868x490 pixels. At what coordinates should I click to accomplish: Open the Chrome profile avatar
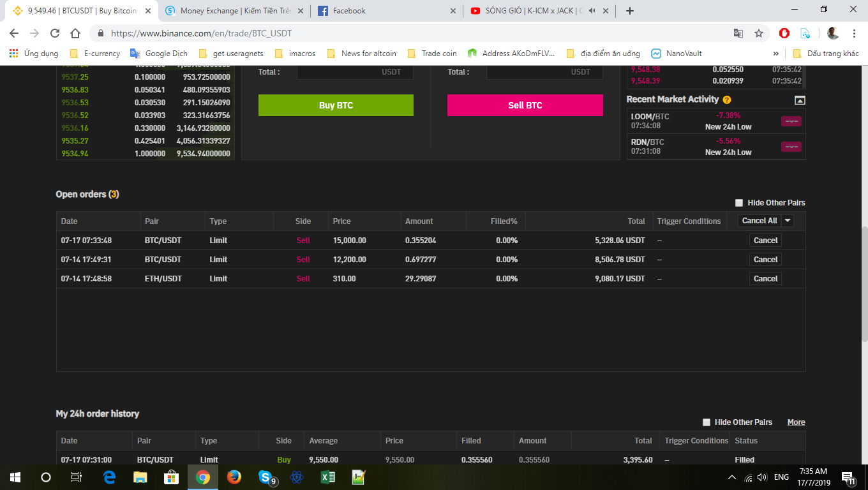pos(833,33)
